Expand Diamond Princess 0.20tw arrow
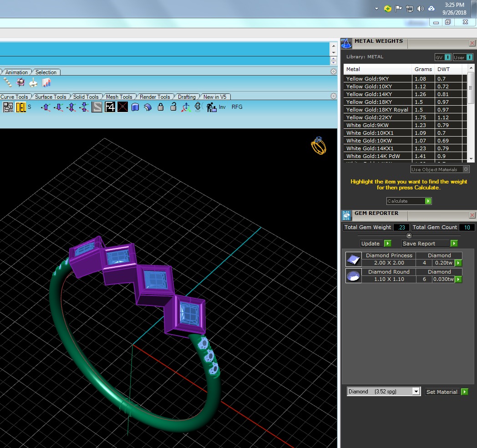This screenshot has width=477, height=448. click(458, 263)
